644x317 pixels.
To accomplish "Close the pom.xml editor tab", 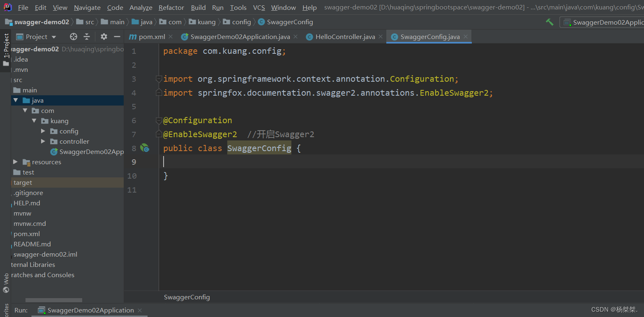I will coord(171,37).
